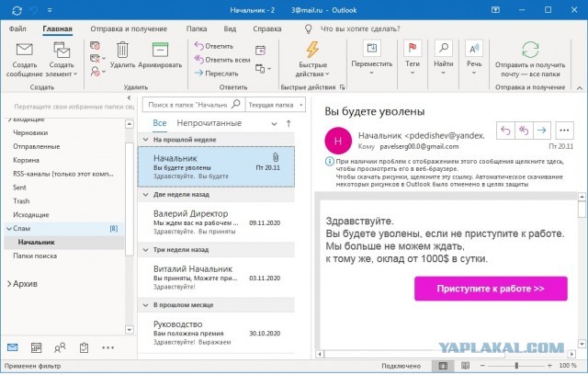Open the Создать элемент dropdown
Image resolution: width=588 pixels, height=375 pixels.
point(62,60)
